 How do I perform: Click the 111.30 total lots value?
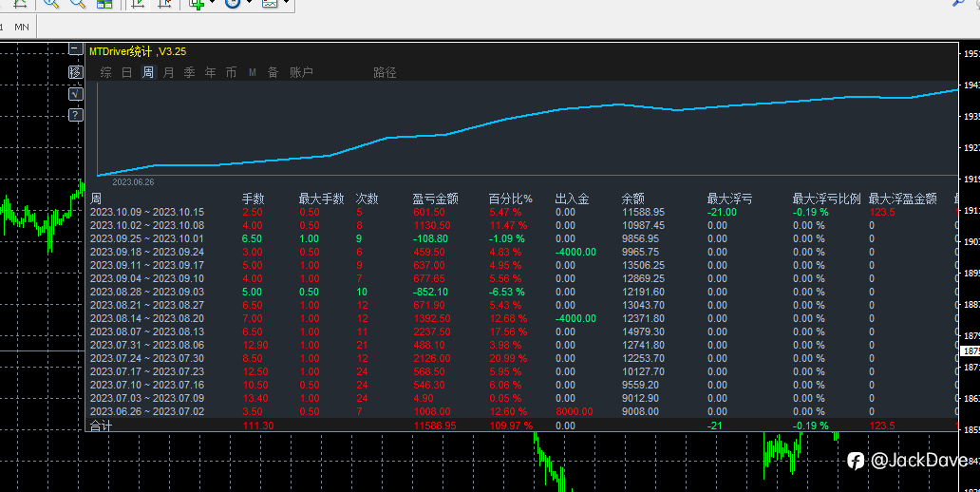[258, 426]
